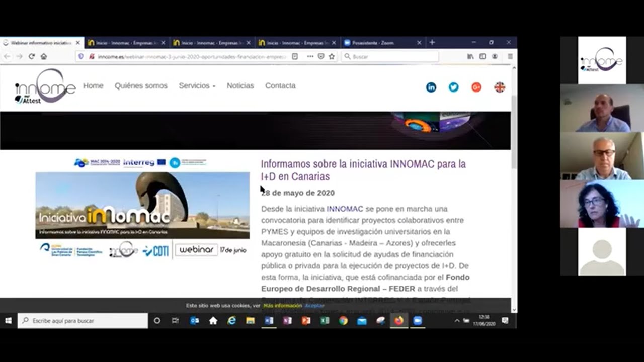644x362 pixels.
Task: Open the notifications action center icon
Action: pyautogui.click(x=505, y=320)
